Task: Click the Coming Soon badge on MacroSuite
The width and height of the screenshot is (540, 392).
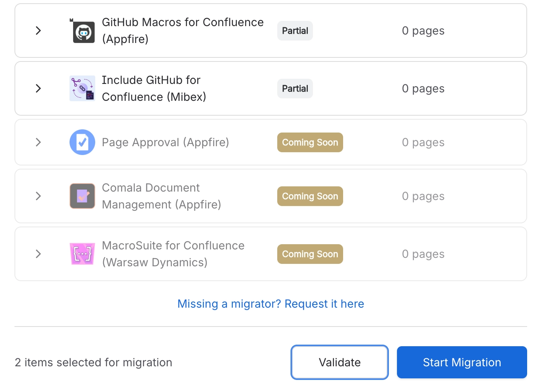Action: point(310,254)
